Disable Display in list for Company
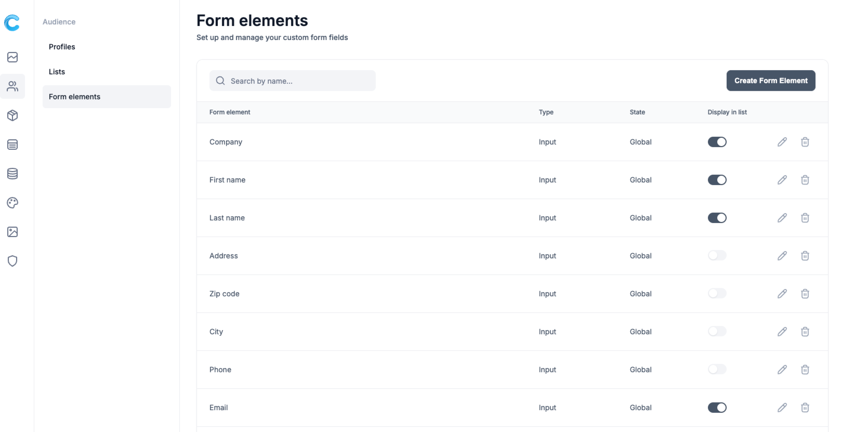This screenshot has width=868, height=432. (x=717, y=142)
